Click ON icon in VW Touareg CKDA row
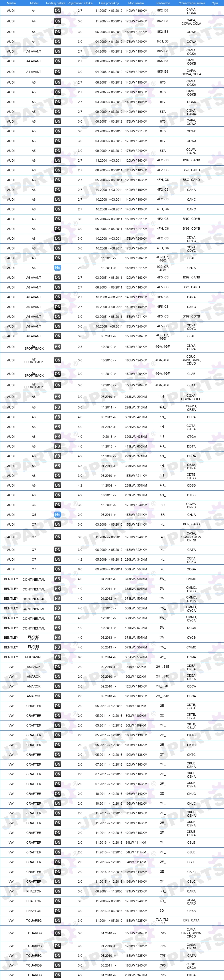Viewport: 224px width, 980px height. [x=57, y=975]
